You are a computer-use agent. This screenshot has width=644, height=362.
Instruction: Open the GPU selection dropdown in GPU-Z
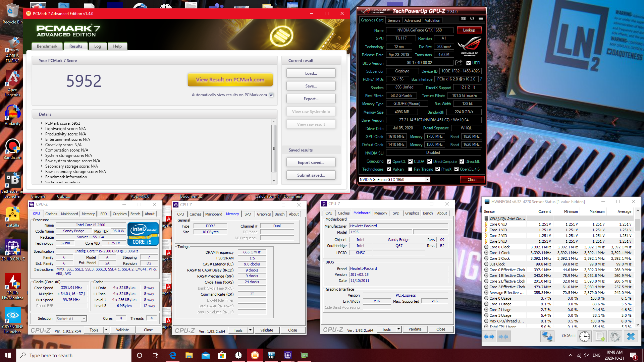coord(427,180)
